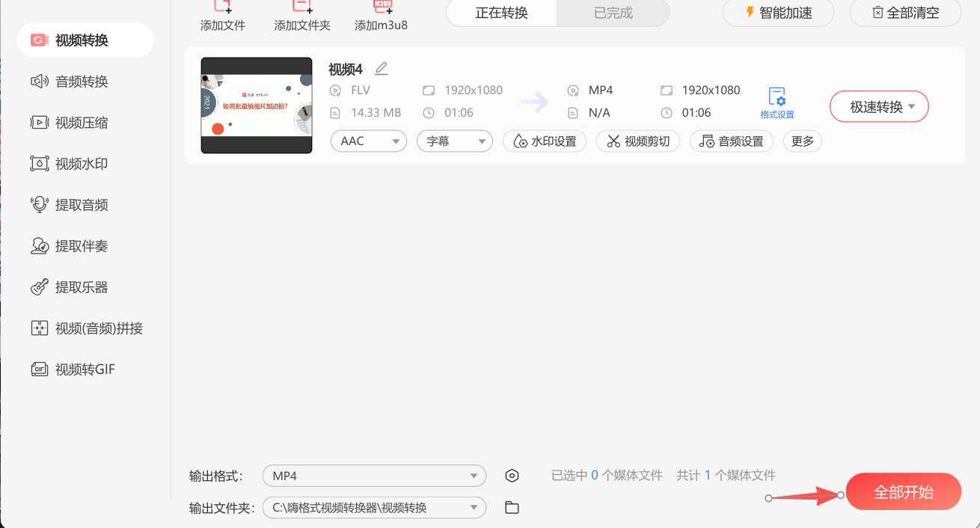Open the 输出格式 MP4 dropdown

[373, 475]
